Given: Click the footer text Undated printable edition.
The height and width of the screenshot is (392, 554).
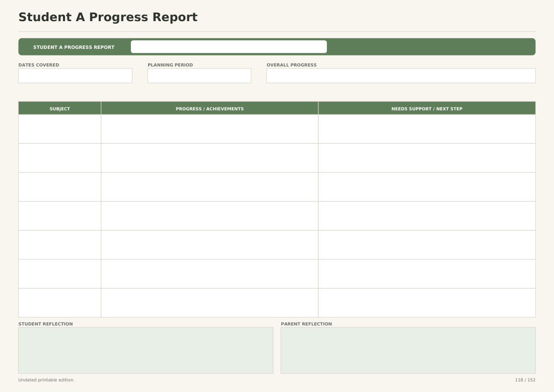Looking at the screenshot, I should pyautogui.click(x=46, y=380).
